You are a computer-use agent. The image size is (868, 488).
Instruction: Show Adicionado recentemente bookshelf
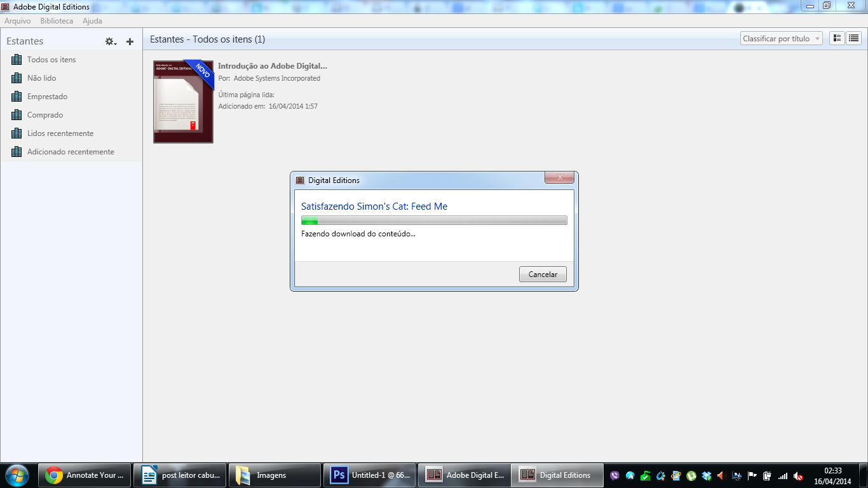pos(71,152)
